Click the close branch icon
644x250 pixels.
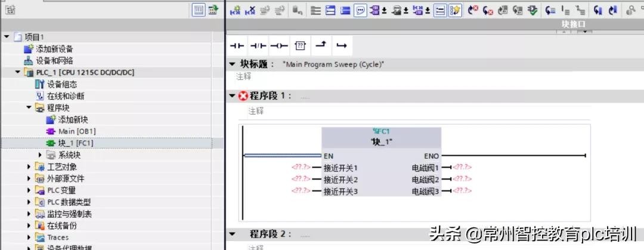tap(341, 46)
